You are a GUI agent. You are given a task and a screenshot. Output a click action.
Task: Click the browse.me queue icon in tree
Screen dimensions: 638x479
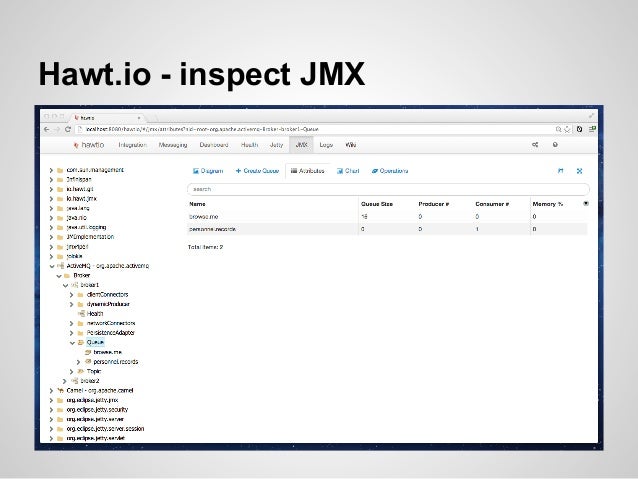[x=87, y=352]
